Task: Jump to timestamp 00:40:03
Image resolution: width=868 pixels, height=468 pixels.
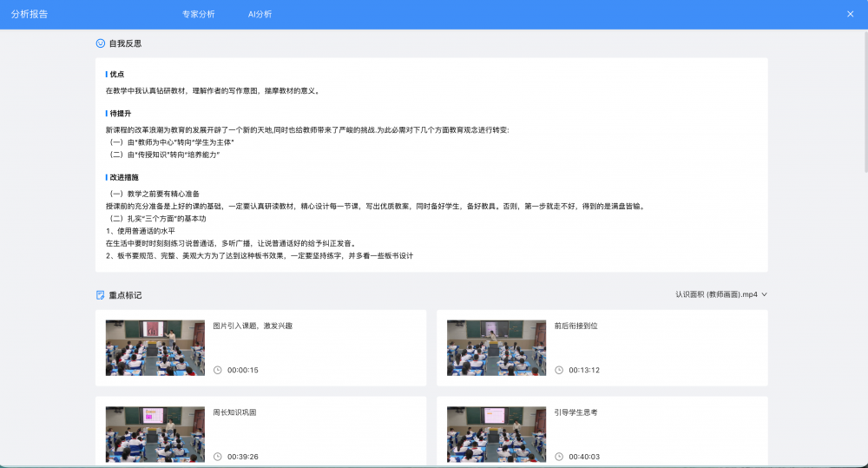Action: [584, 457]
